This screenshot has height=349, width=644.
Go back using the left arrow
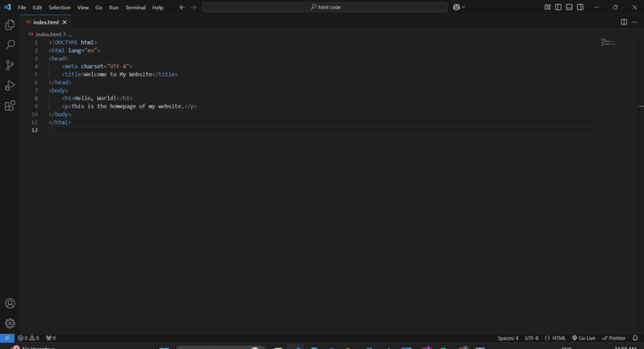[x=182, y=8]
